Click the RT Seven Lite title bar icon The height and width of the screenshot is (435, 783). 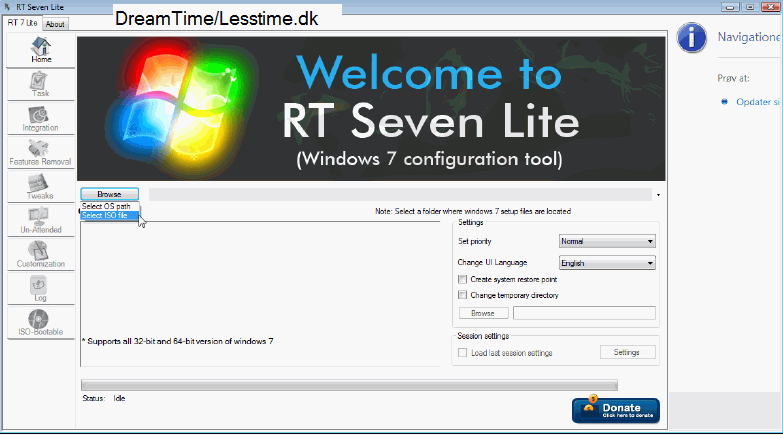[7, 7]
